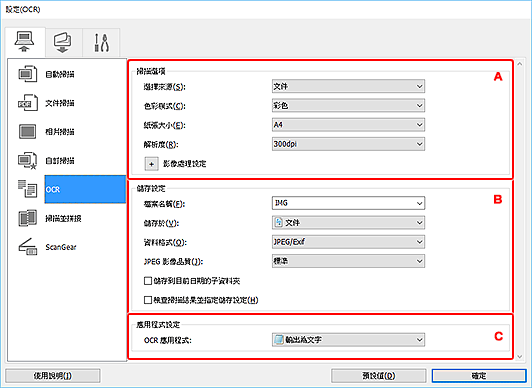Screen dimensions: 532x388
Task: Open the 檔案名稱 combo box showing IMG
Action: click(x=348, y=203)
